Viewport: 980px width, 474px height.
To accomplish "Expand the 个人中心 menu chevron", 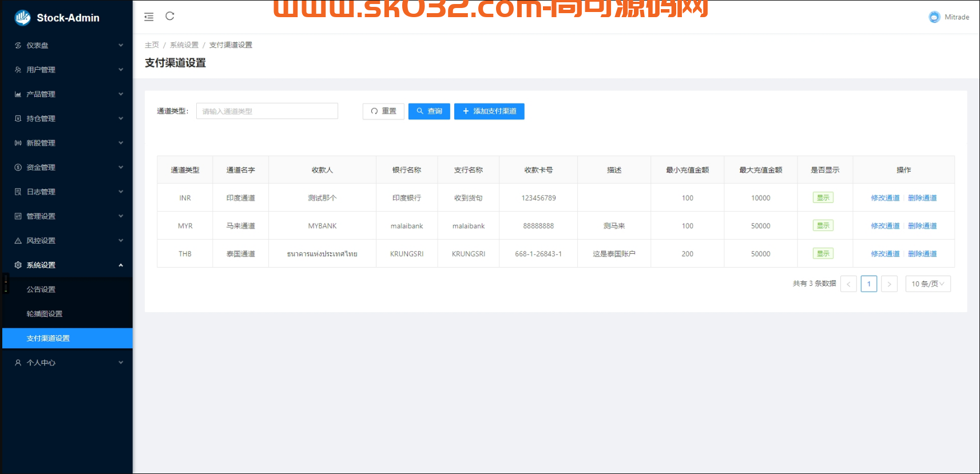I will [x=121, y=363].
